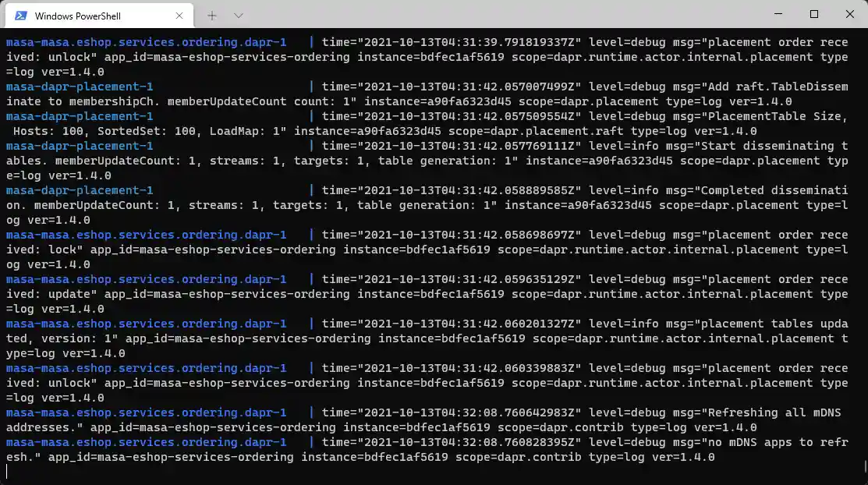
Task: Click the maximize window icon
Action: (813, 15)
